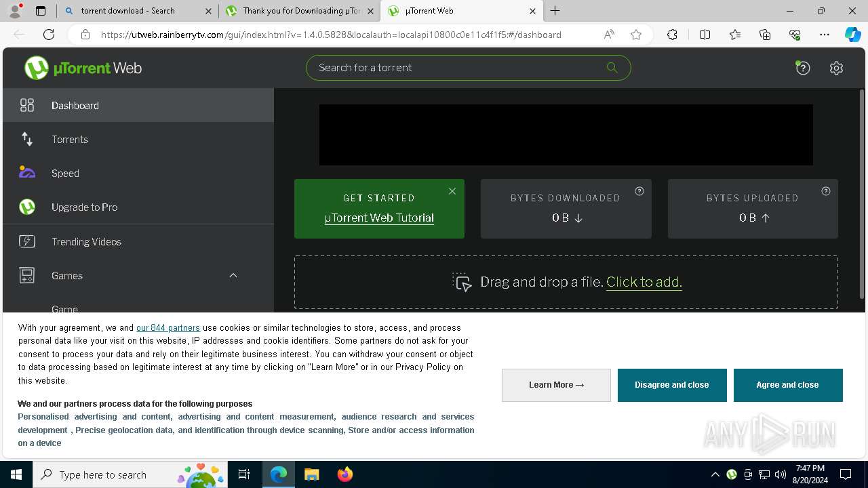Click the 'Click to add.' link
Image resolution: width=868 pixels, height=488 pixels.
(644, 282)
